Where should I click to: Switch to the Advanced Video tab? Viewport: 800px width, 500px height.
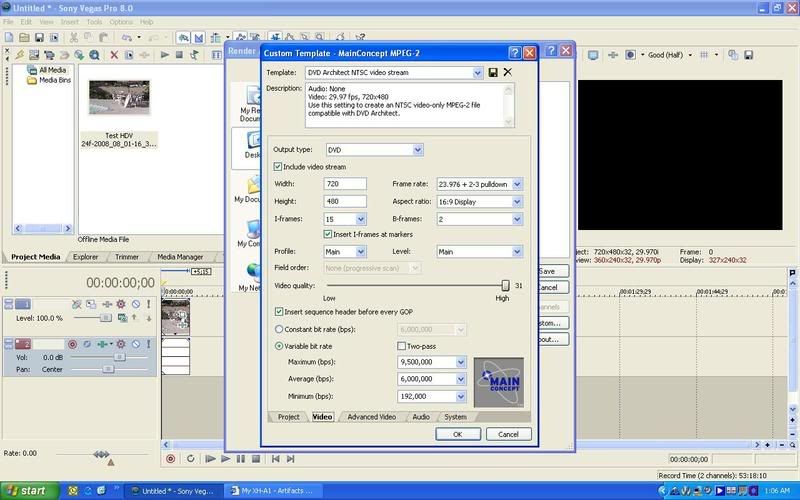point(371,417)
